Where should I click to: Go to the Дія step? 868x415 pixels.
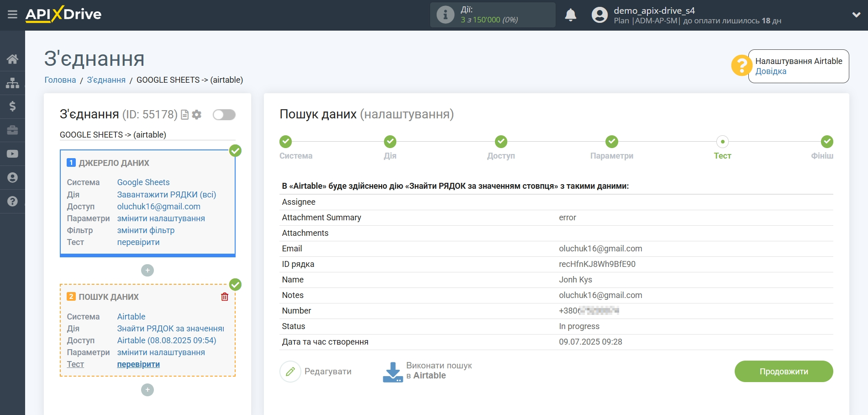pos(390,142)
